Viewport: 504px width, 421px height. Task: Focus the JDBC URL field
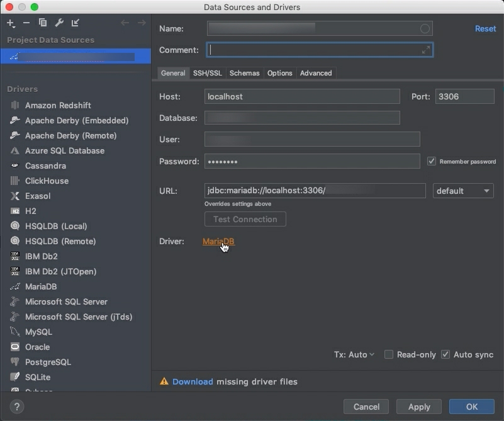[x=315, y=191]
